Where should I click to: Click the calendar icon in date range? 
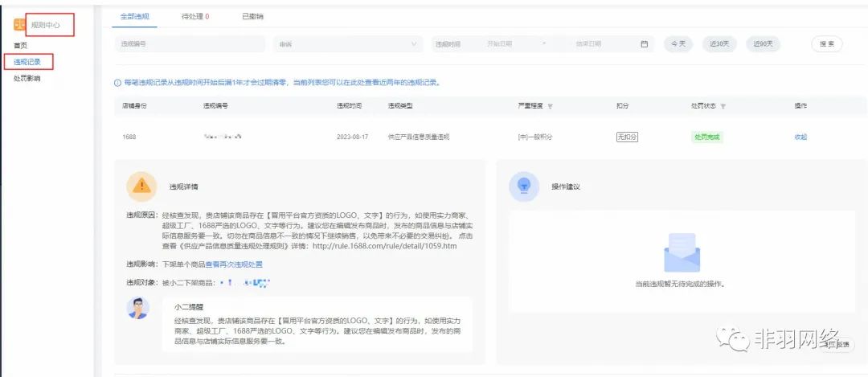coord(644,44)
